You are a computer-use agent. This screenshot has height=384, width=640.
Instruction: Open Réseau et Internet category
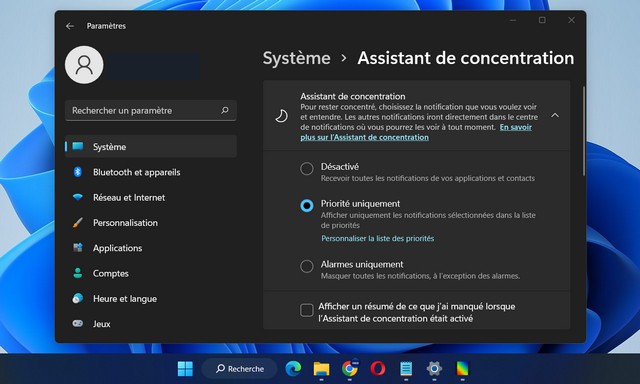[151, 198]
